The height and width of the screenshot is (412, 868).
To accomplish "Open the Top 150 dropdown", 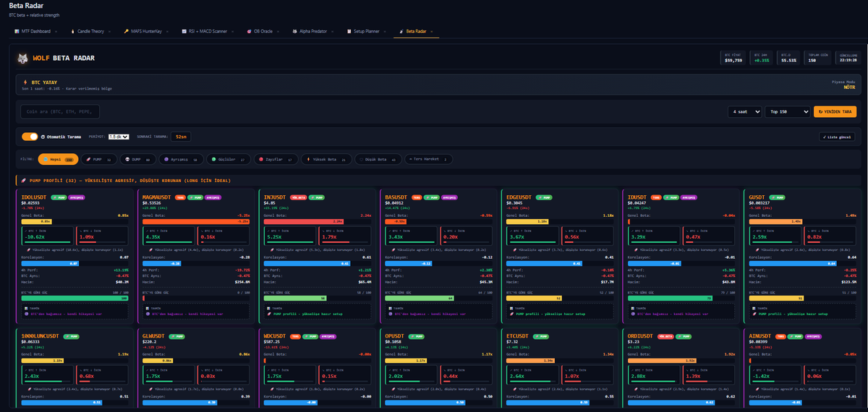I will pos(788,112).
